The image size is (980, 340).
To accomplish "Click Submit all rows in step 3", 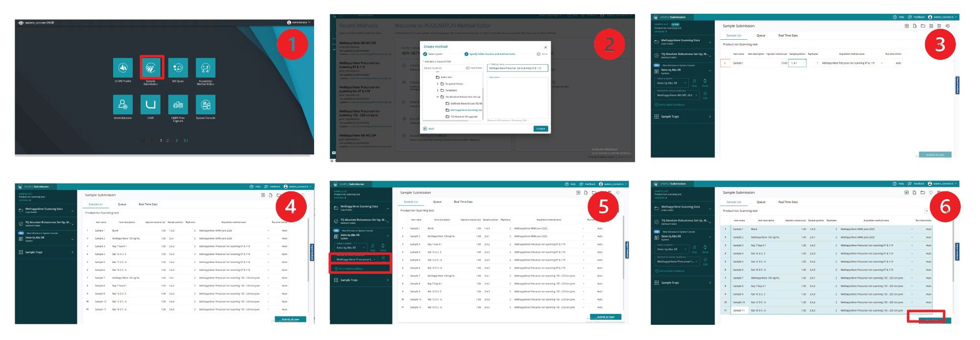I will (935, 155).
